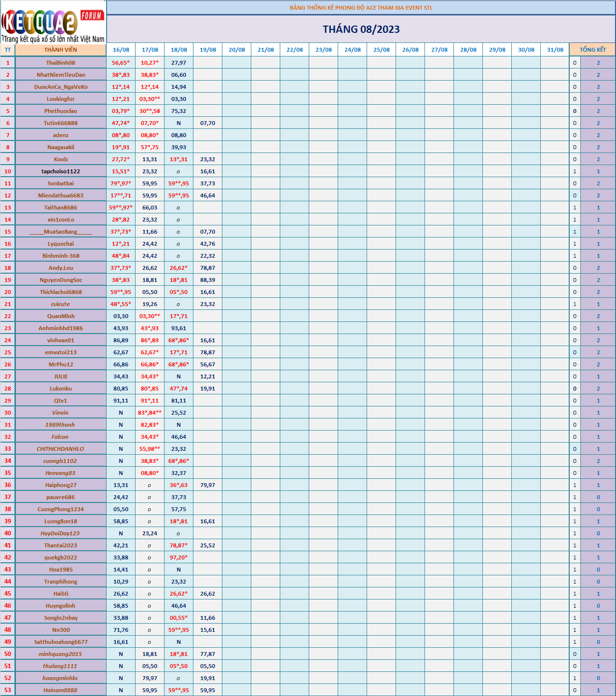Image resolution: width=616 pixels, height=696 pixels.
Task: Select member name quekgb2022
Action: pyautogui.click(x=61, y=557)
